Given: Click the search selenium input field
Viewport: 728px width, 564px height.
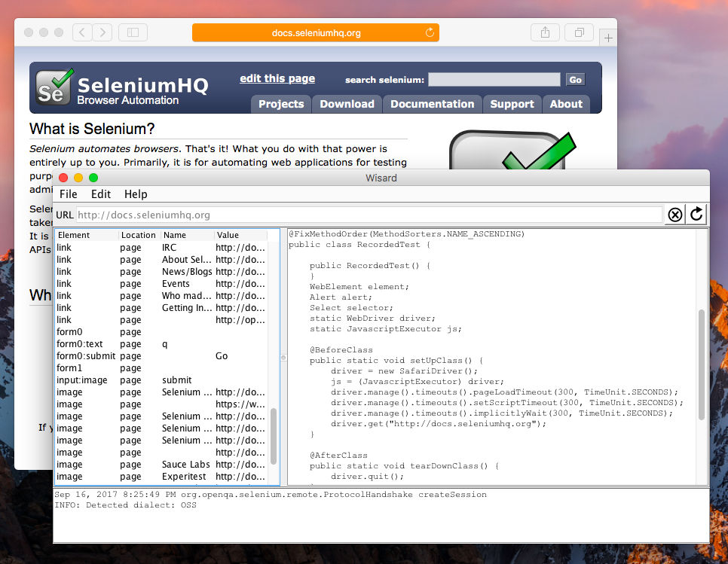Looking at the screenshot, I should point(494,79).
